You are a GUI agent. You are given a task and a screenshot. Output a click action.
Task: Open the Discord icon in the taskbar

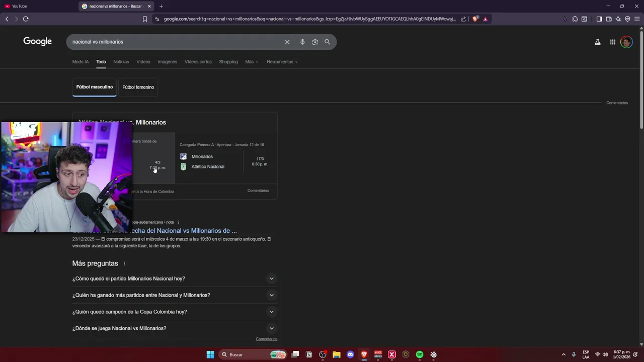point(350,354)
